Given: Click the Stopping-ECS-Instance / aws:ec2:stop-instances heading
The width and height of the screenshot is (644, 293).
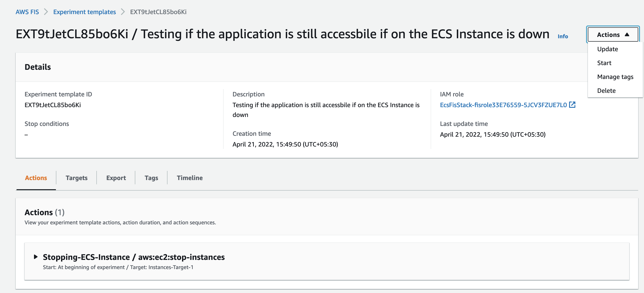Looking at the screenshot, I should click(x=134, y=257).
